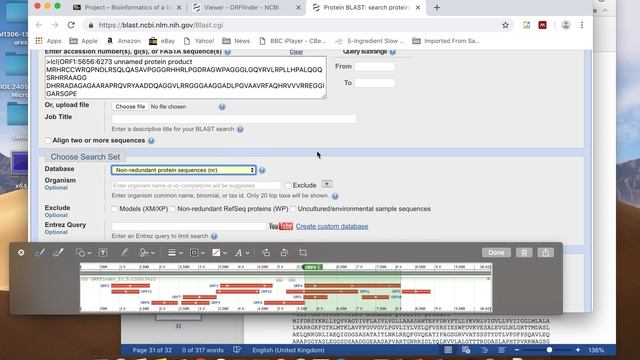The image size is (640, 360).
Task: Click the red extension icon in Chrome
Action: pyautogui.click(x=542, y=25)
